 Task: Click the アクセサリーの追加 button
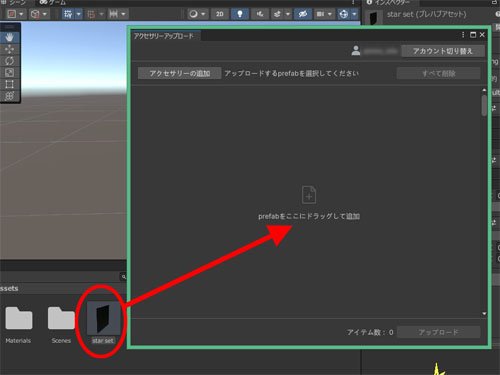(x=180, y=73)
